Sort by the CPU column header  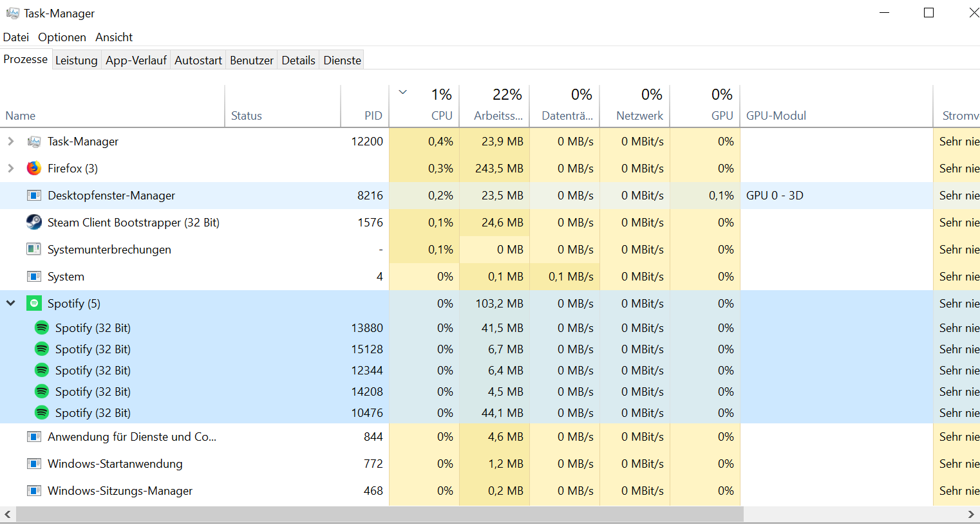424,106
